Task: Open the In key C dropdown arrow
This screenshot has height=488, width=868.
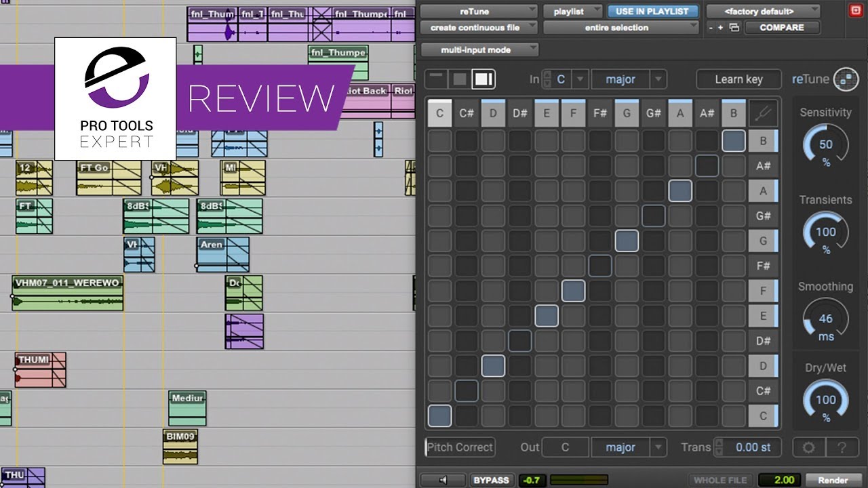Action: click(580, 79)
